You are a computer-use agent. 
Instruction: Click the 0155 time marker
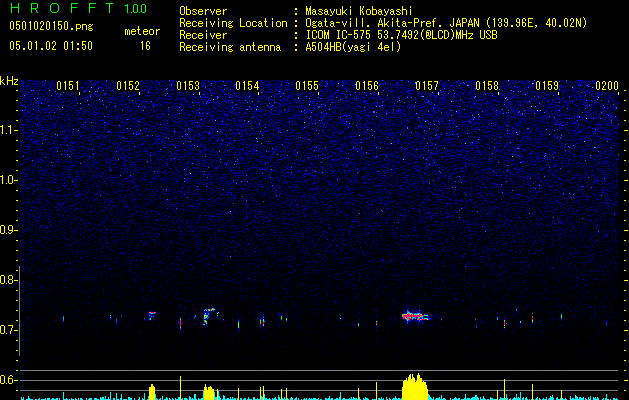tap(307, 86)
